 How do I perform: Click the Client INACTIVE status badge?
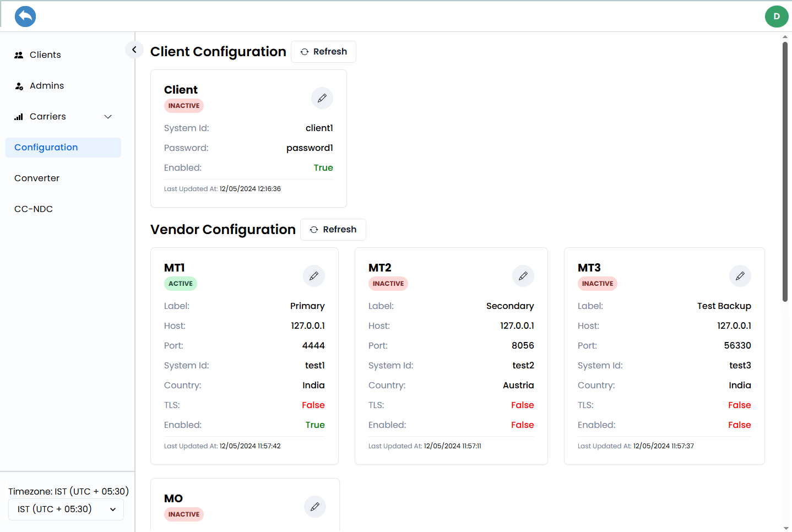pos(184,106)
